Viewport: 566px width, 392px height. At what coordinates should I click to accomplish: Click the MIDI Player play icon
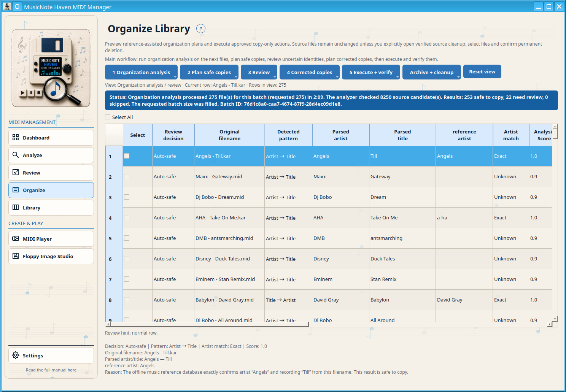tap(16, 238)
